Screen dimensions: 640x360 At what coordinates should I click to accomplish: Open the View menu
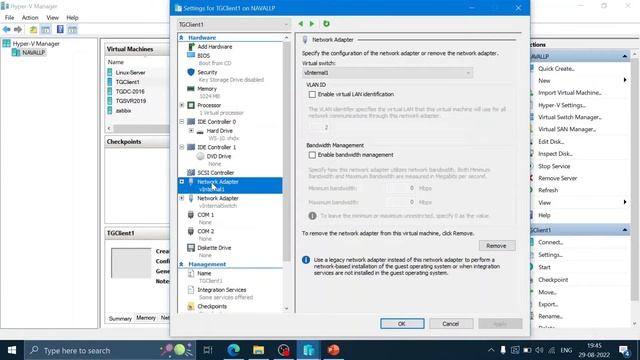(52, 18)
